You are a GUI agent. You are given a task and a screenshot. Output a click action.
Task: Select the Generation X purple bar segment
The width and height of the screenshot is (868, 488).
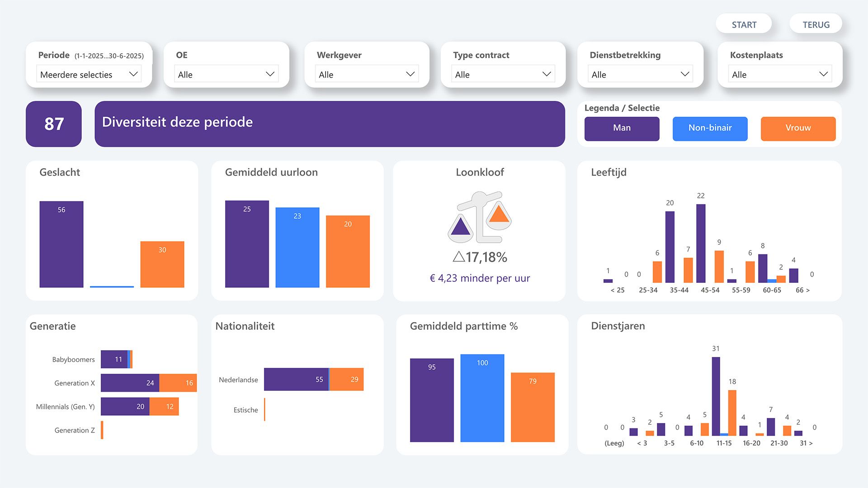coord(130,383)
